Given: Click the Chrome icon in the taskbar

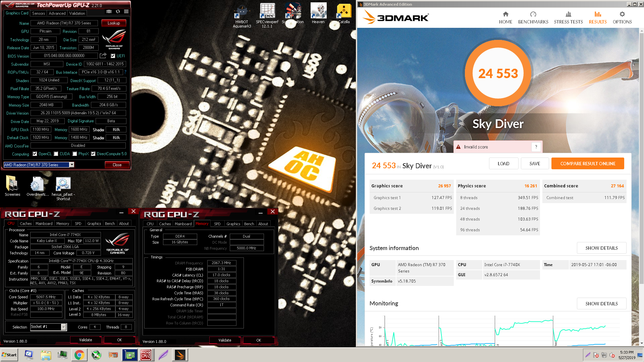Looking at the screenshot, I should point(79,355).
